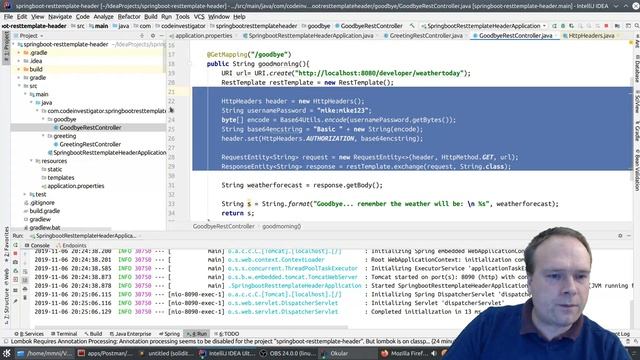Open KDE application launcher
Image resolution: width=640 pixels, height=360 pixels.
click(7, 353)
